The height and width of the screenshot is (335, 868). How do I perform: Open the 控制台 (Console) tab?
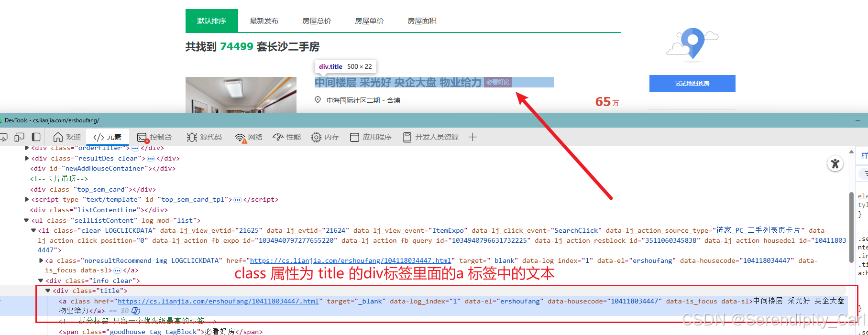tap(154, 137)
